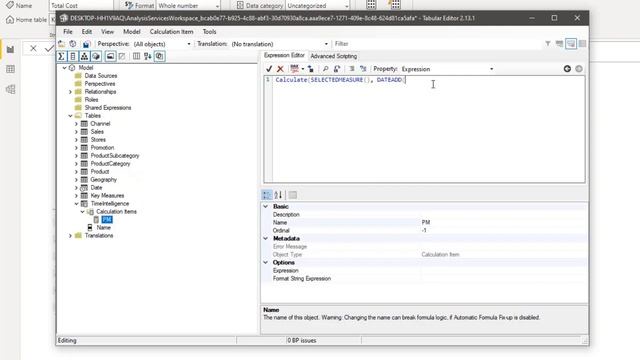Click filter funnel icon beside Filter box
The width and height of the screenshot is (640, 360).
[x=548, y=44]
